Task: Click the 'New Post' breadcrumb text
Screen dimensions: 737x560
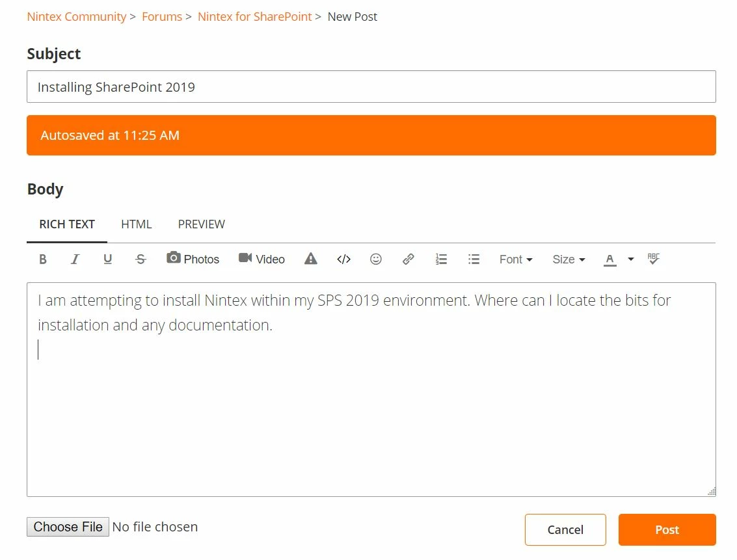Action: pyautogui.click(x=353, y=17)
